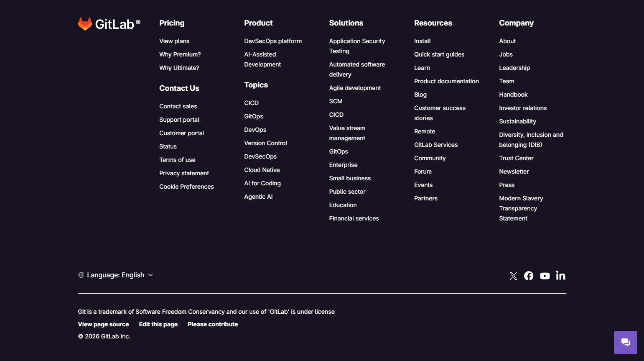View GitLab pricing plans
This screenshot has width=644, height=361.
pos(174,41)
